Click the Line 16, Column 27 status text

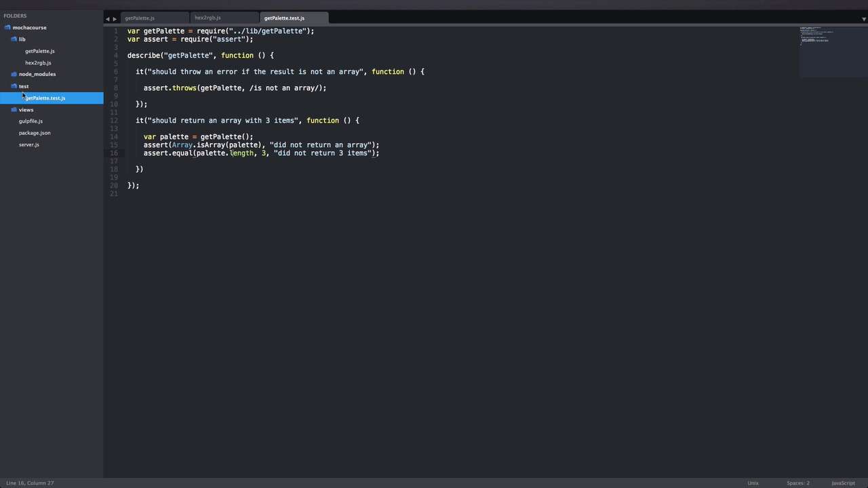tap(30, 483)
